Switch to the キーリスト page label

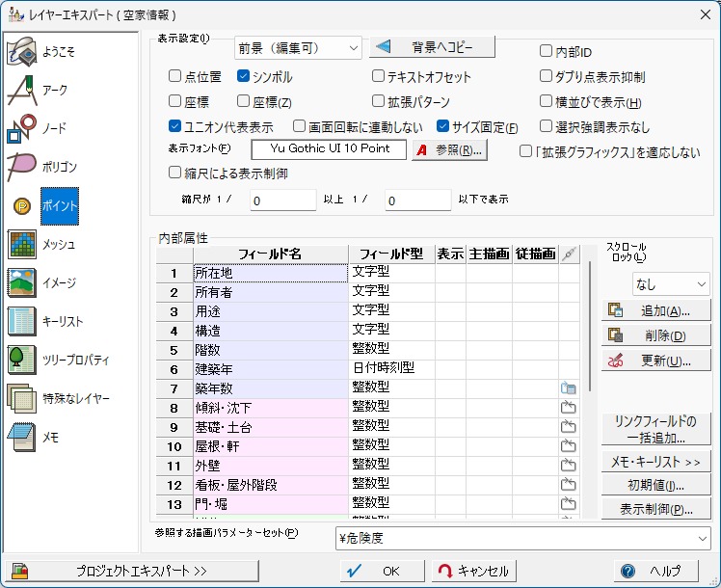point(63,322)
